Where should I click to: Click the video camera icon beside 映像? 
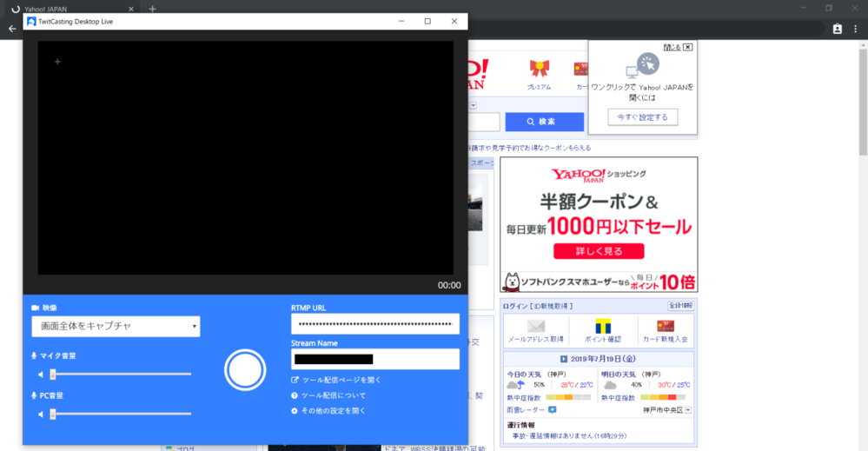pos(36,308)
